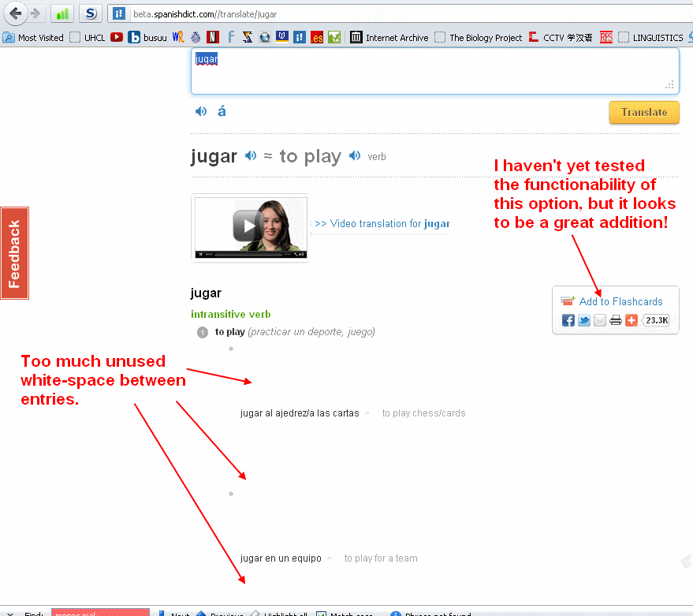The image size is (693, 616).
Task: Click the speaker icon below the search box
Action: (201, 112)
